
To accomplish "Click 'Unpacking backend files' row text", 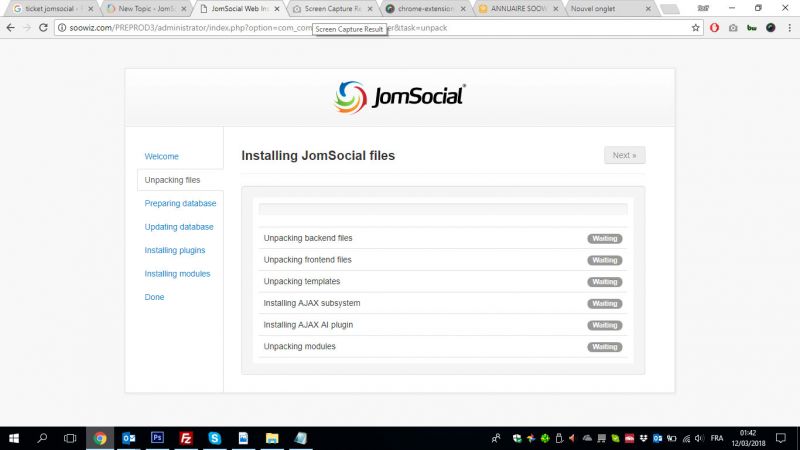I will (x=308, y=238).
